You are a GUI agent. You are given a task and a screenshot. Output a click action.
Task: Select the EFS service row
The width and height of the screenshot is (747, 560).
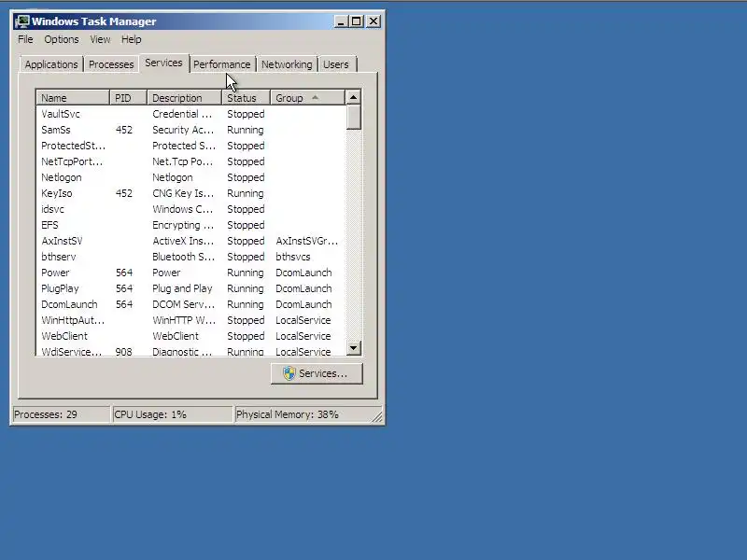point(190,225)
